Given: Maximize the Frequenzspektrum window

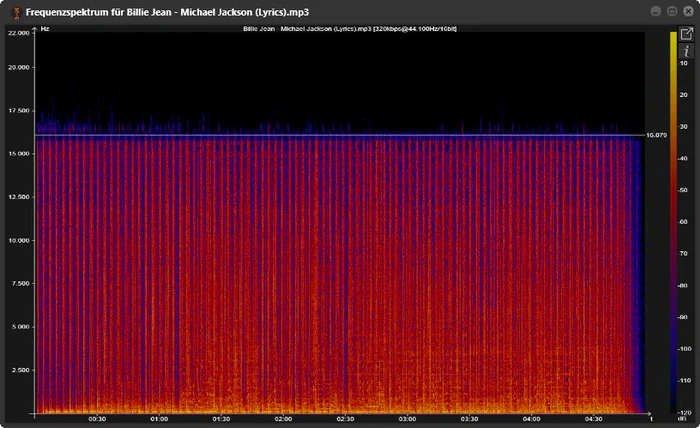Looking at the screenshot, I should point(672,12).
